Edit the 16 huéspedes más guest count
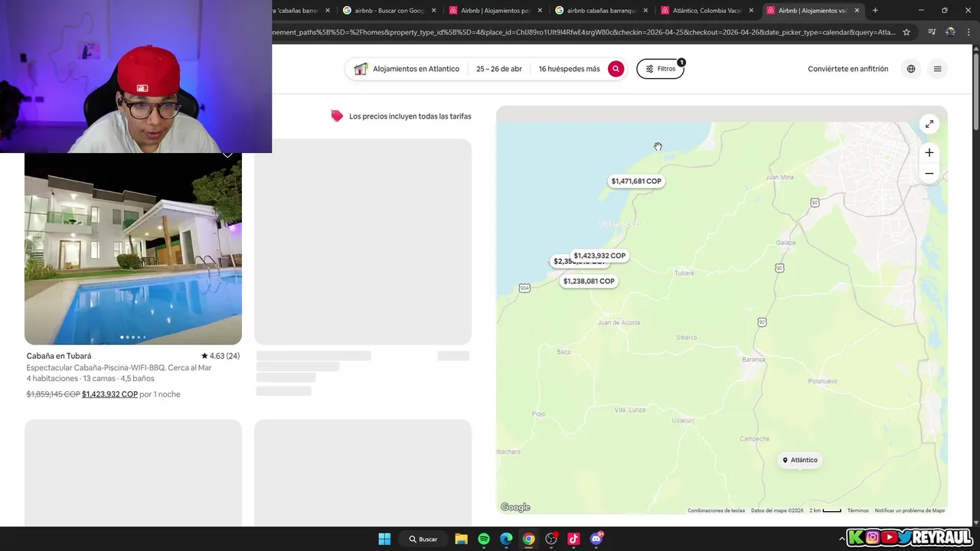The width and height of the screenshot is (980, 551). click(x=569, y=69)
